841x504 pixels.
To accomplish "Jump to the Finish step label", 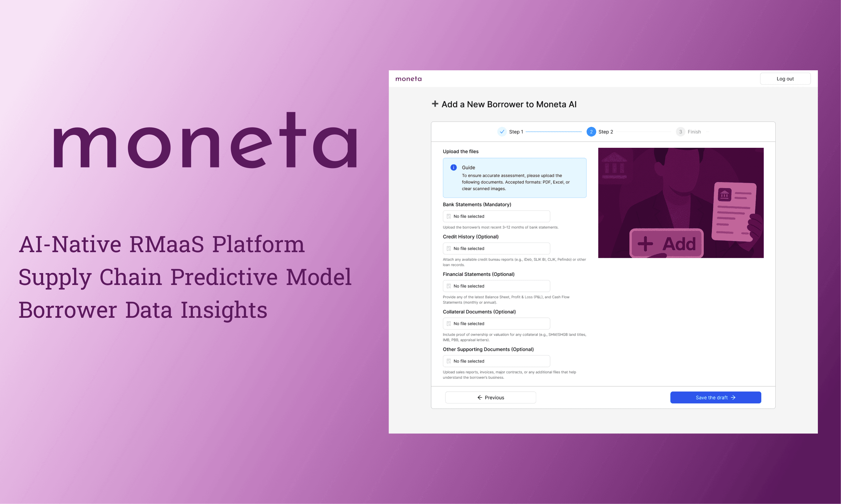I will point(694,132).
